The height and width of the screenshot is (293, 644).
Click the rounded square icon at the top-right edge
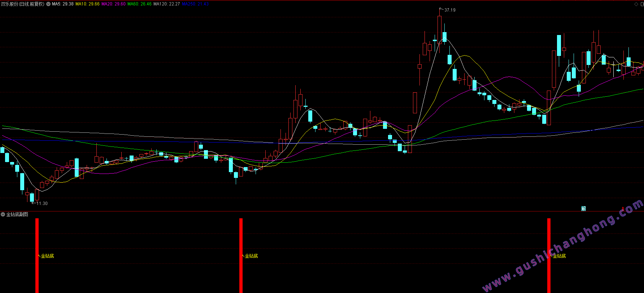[x=642, y=4]
